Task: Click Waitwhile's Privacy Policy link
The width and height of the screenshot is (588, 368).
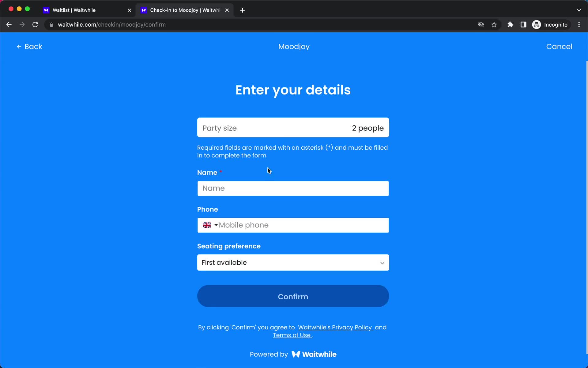Action: click(335, 327)
